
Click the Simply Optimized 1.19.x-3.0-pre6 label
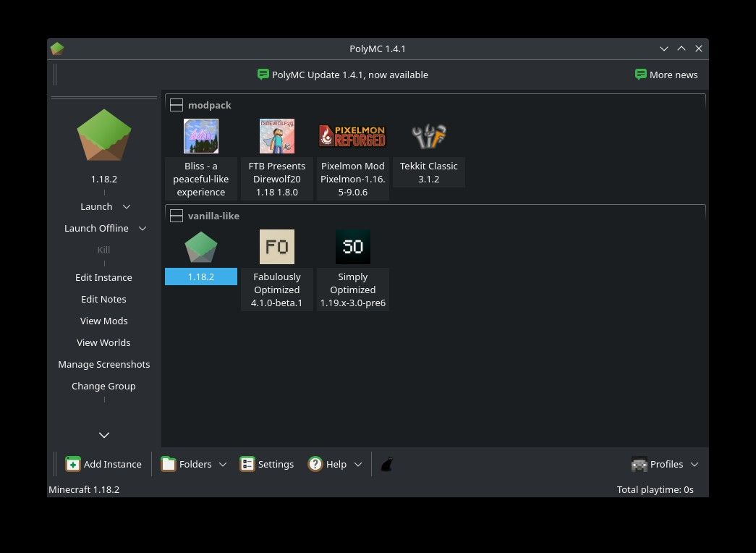[x=353, y=290]
